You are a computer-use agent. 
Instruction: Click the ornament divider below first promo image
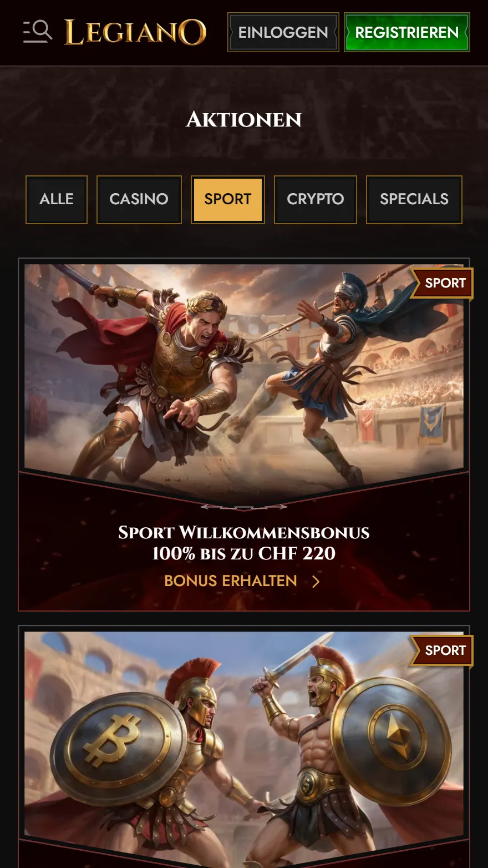point(244,507)
